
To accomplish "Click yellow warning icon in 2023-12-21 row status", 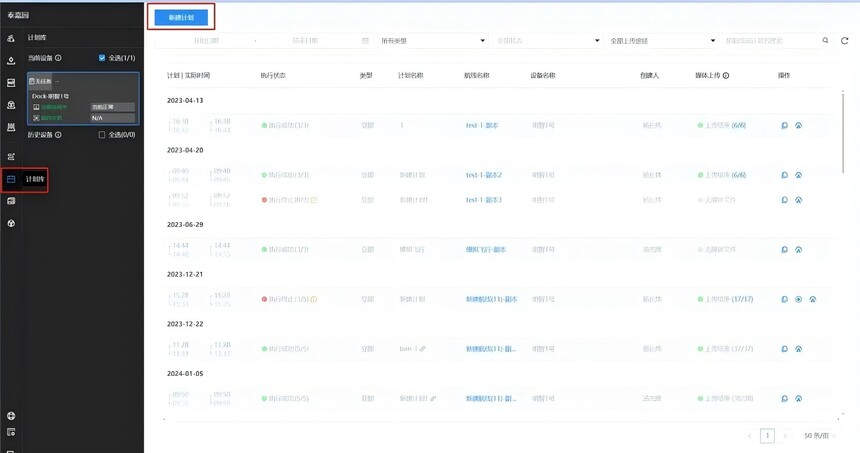I will [x=314, y=299].
